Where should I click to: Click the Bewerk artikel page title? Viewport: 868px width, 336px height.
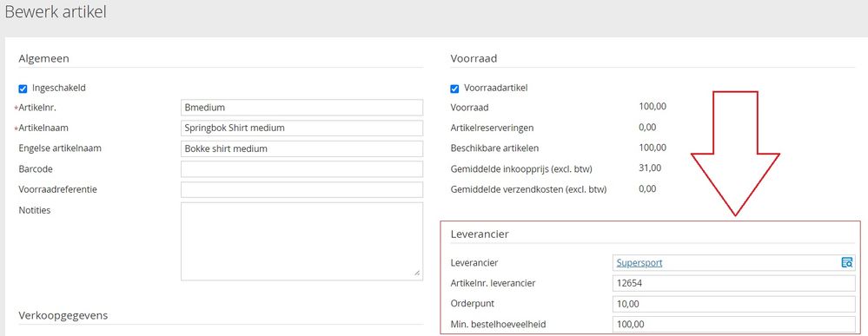click(56, 12)
